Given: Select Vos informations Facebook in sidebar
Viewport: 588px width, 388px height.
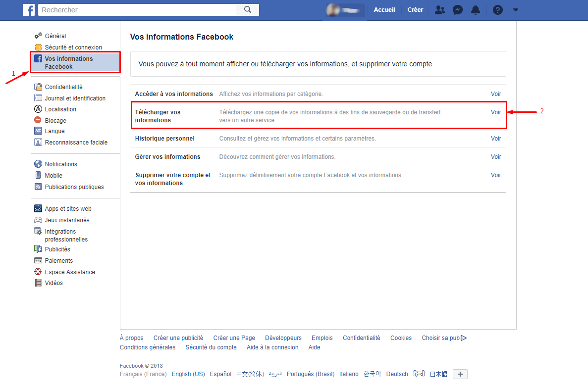Looking at the screenshot, I should [x=75, y=62].
